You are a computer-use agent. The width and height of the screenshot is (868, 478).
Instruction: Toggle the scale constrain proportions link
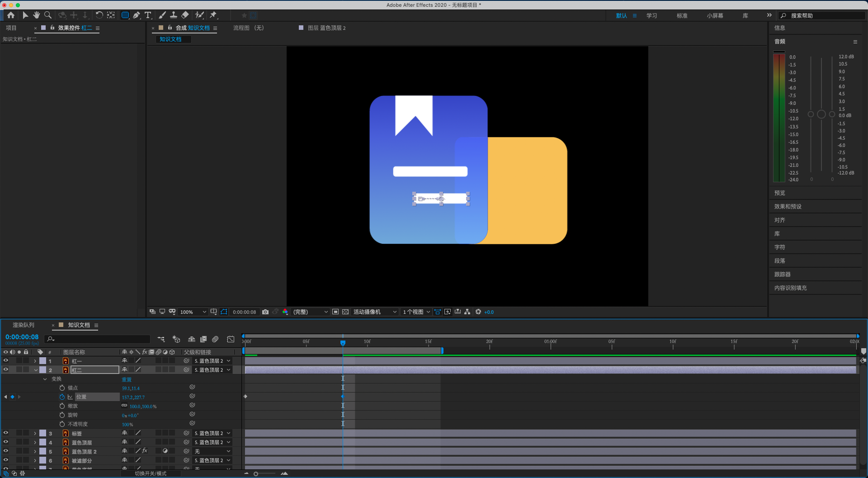(x=124, y=406)
